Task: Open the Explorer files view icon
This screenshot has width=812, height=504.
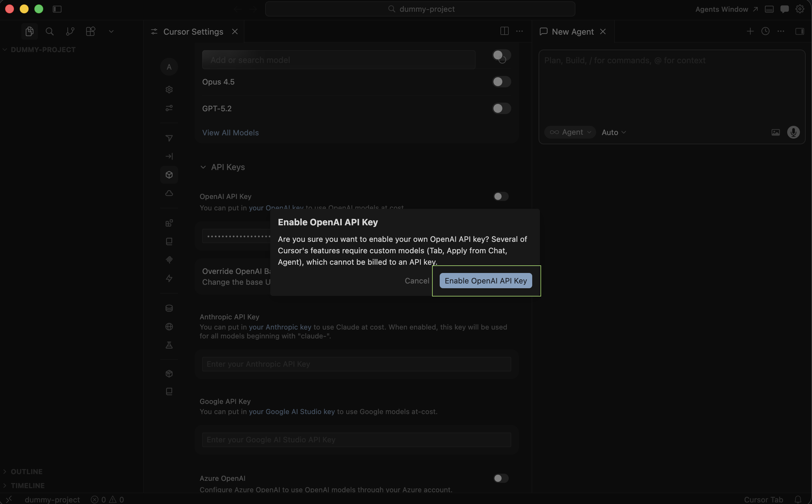Action: click(x=29, y=31)
